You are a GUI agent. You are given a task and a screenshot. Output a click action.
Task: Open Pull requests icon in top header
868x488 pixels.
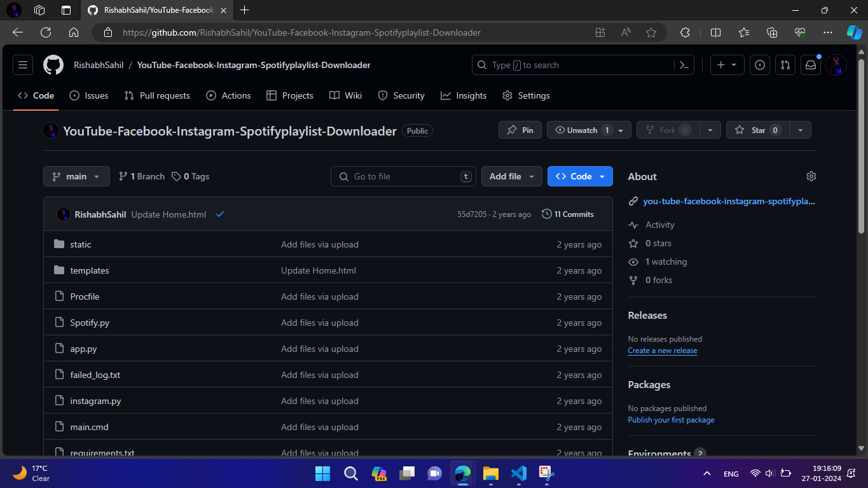pos(785,65)
